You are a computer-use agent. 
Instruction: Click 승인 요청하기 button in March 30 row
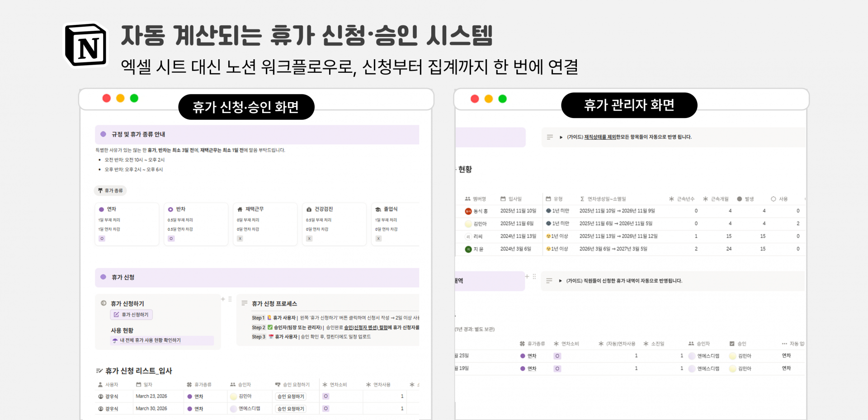[291, 409]
